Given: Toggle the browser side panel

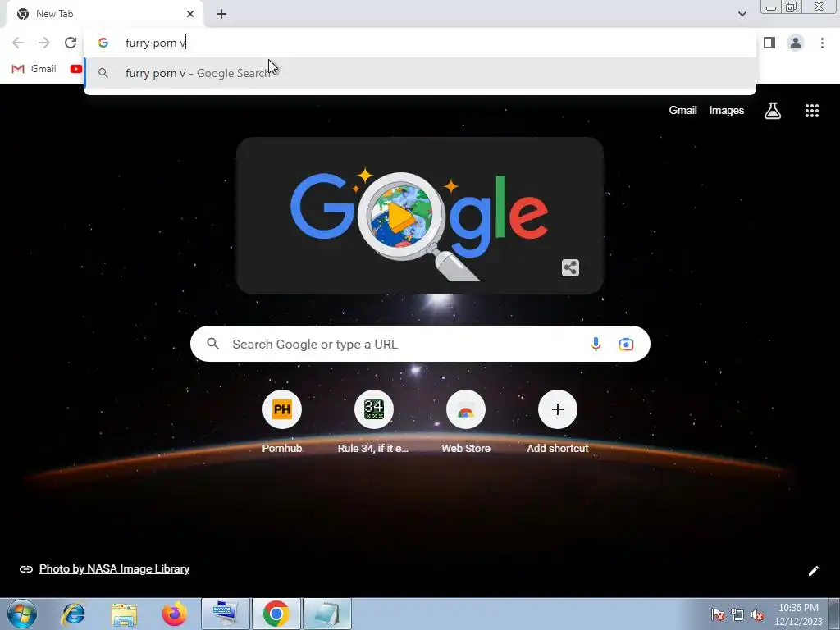Looking at the screenshot, I should point(769,43).
